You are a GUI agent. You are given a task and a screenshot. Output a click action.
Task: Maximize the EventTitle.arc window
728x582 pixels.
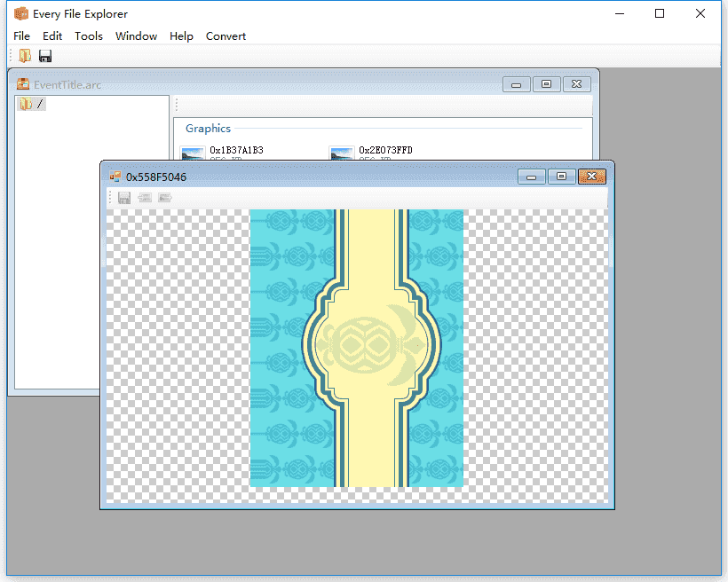547,84
